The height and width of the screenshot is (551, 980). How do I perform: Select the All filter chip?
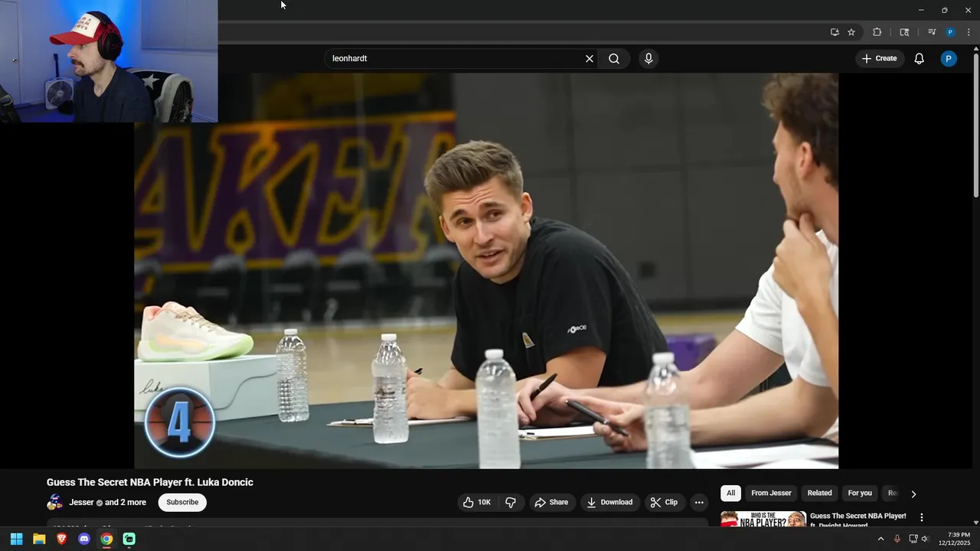click(731, 494)
